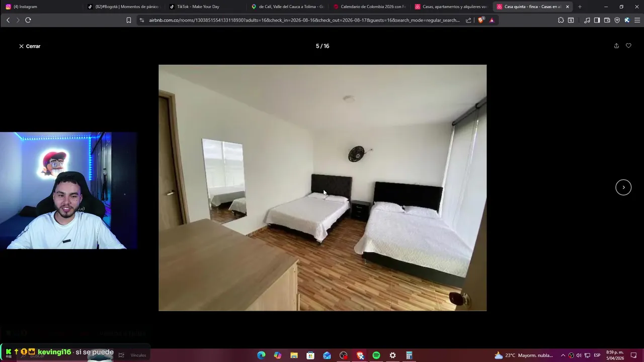The width and height of the screenshot is (644, 362).
Task: Open Copilot from the taskbar
Action: (x=278, y=355)
